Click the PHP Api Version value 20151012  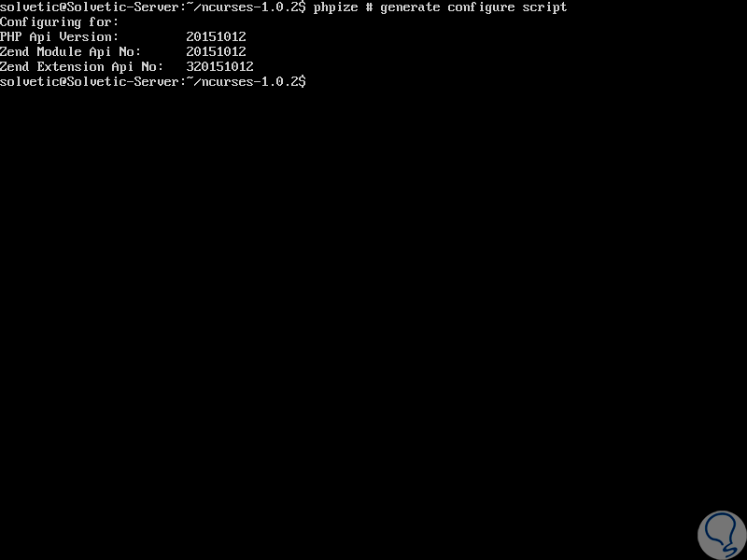tap(216, 37)
